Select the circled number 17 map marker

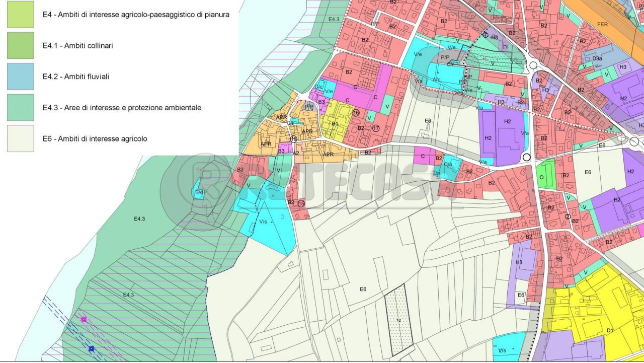pyautogui.click(x=376, y=128)
